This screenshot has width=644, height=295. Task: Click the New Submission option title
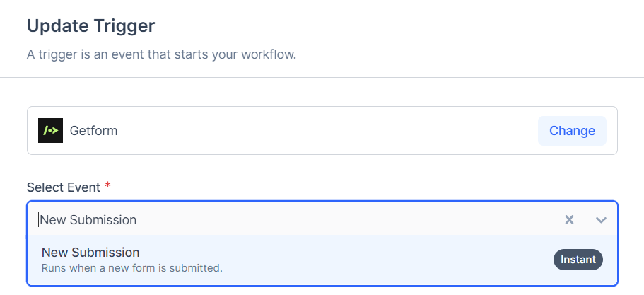pos(90,252)
